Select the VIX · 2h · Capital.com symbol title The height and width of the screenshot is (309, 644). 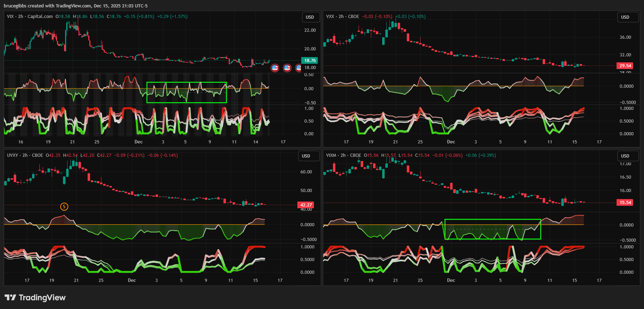click(30, 17)
